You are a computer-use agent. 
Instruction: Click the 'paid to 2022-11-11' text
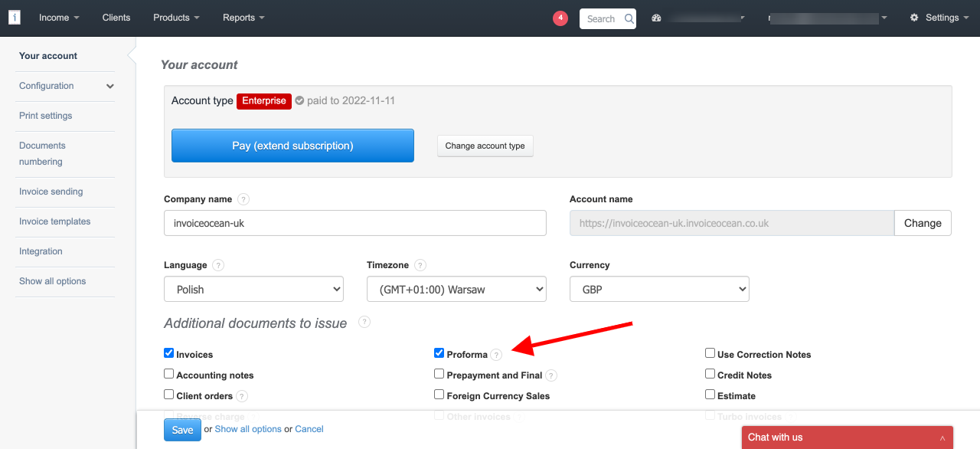351,100
